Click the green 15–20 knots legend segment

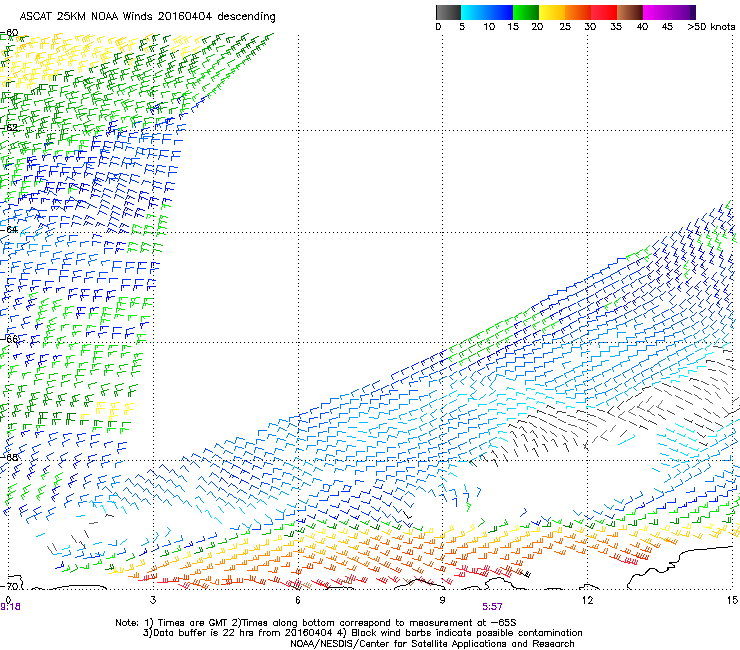point(526,12)
